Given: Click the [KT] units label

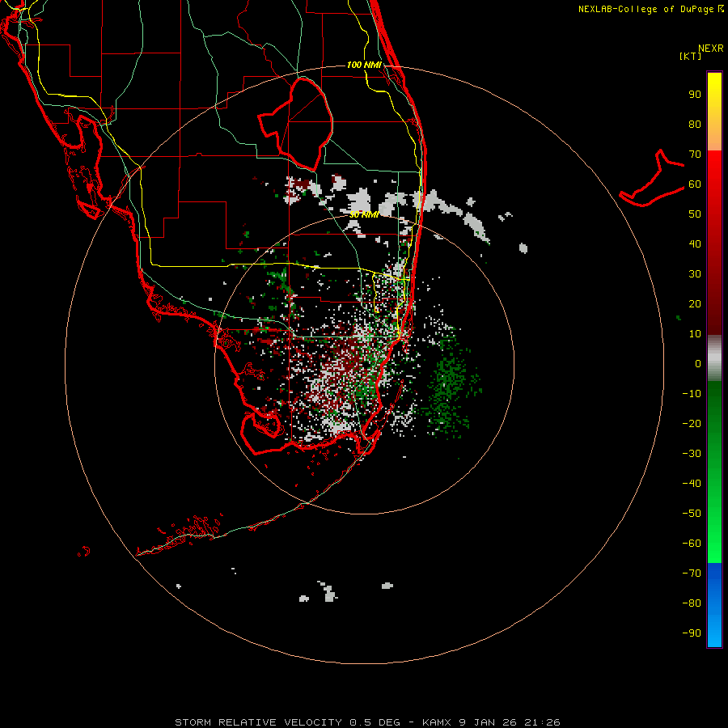Looking at the screenshot, I should (x=691, y=56).
